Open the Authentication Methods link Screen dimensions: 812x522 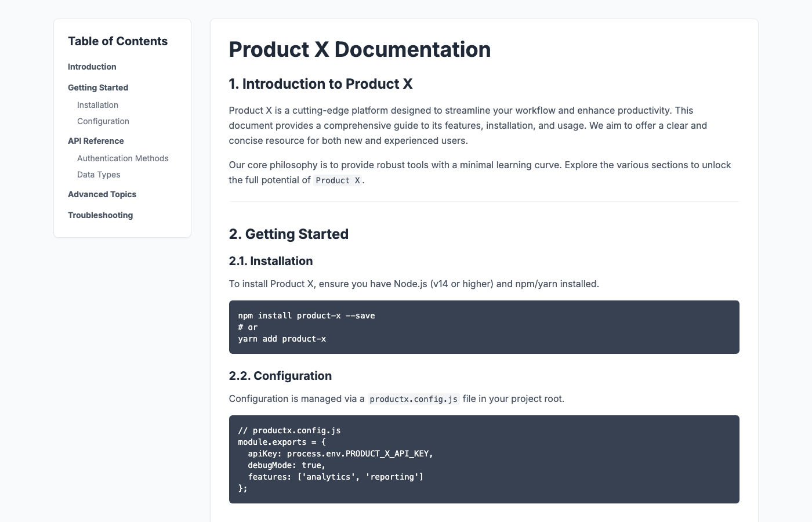click(x=122, y=158)
